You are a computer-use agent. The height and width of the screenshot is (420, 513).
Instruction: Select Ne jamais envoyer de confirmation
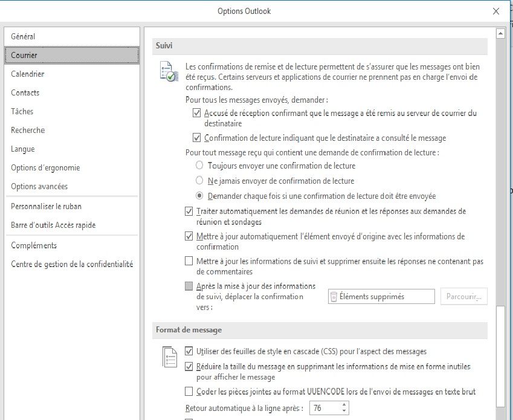[199, 180]
